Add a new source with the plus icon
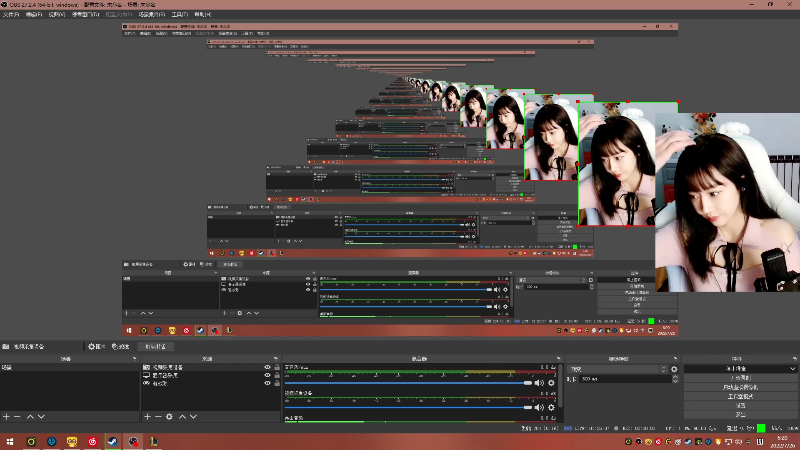Screen dimensions: 800x450 [147, 417]
